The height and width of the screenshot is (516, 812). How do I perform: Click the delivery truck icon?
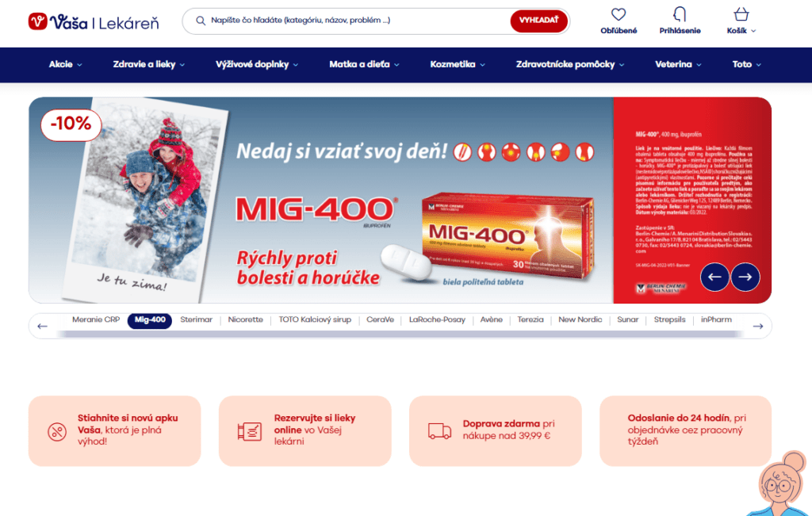[x=439, y=430]
